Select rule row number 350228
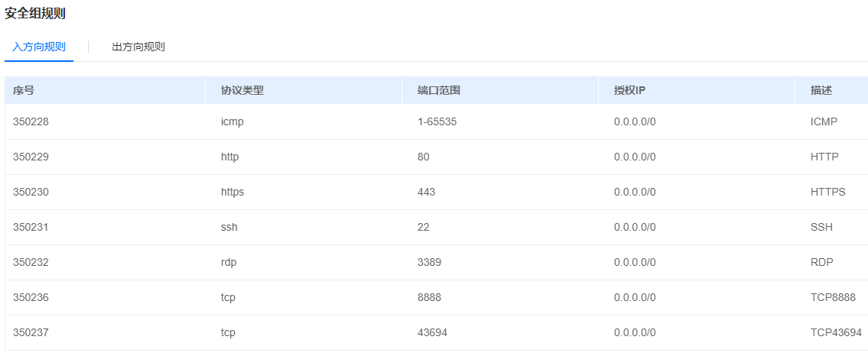The height and width of the screenshot is (356, 868). pos(31,121)
